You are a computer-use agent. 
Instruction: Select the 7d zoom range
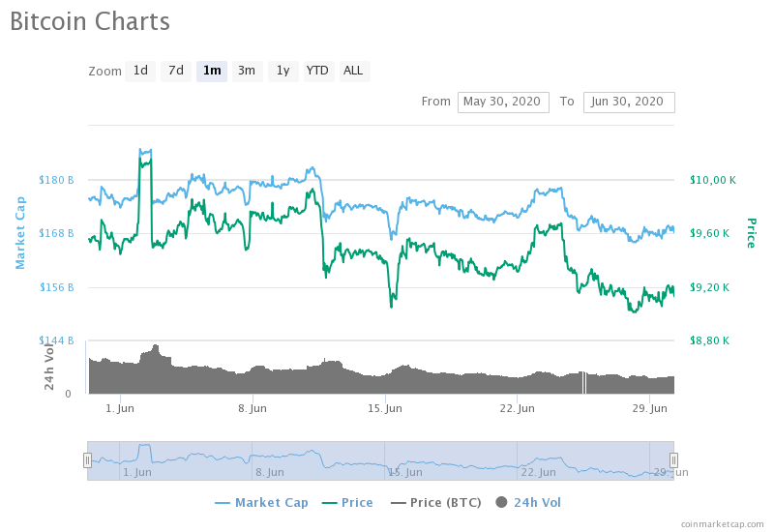(176, 71)
